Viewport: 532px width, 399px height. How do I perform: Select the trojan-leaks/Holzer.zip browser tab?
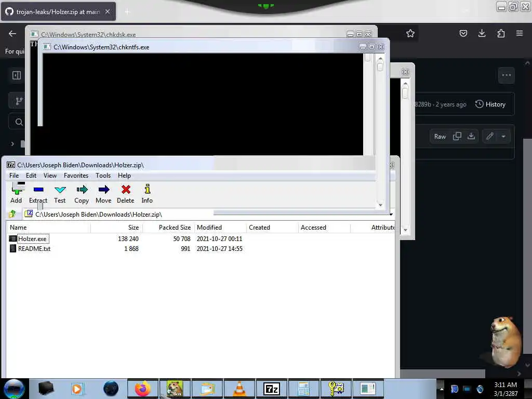tap(58, 12)
